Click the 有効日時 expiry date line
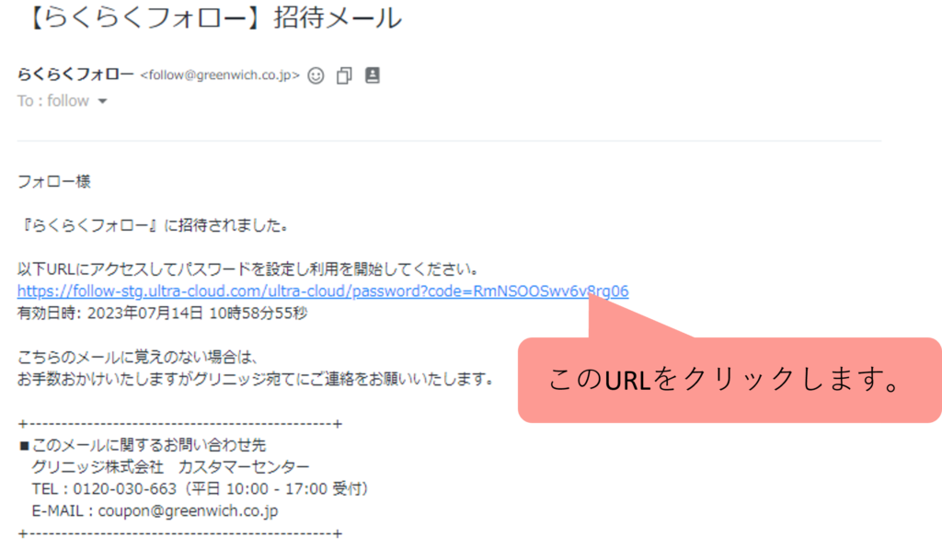 click(x=162, y=314)
